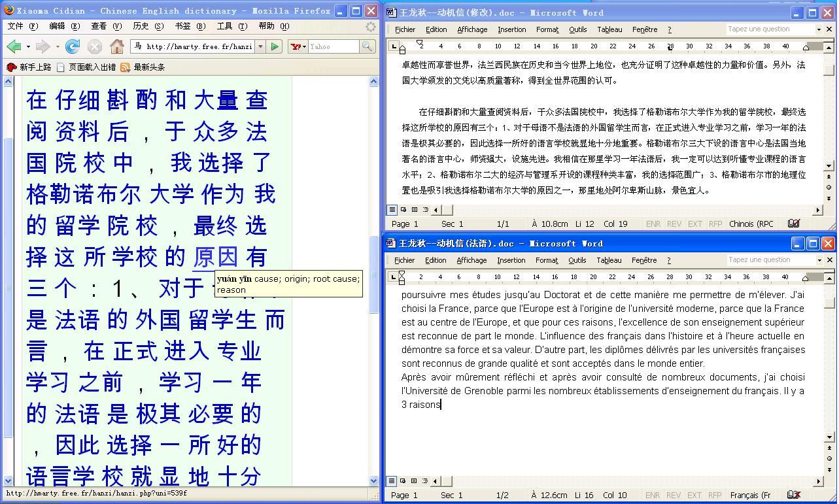
Task: Toggle REV track changes in upper Word status bar
Action: (674, 224)
